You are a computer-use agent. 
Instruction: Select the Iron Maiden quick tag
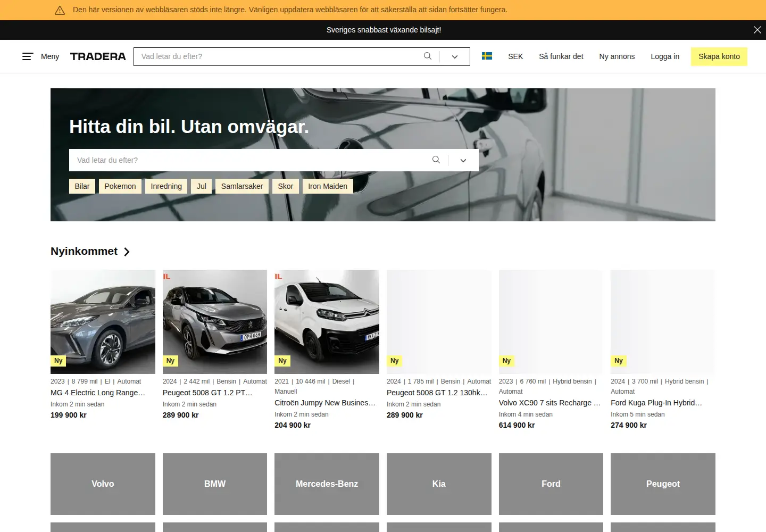[328, 186]
